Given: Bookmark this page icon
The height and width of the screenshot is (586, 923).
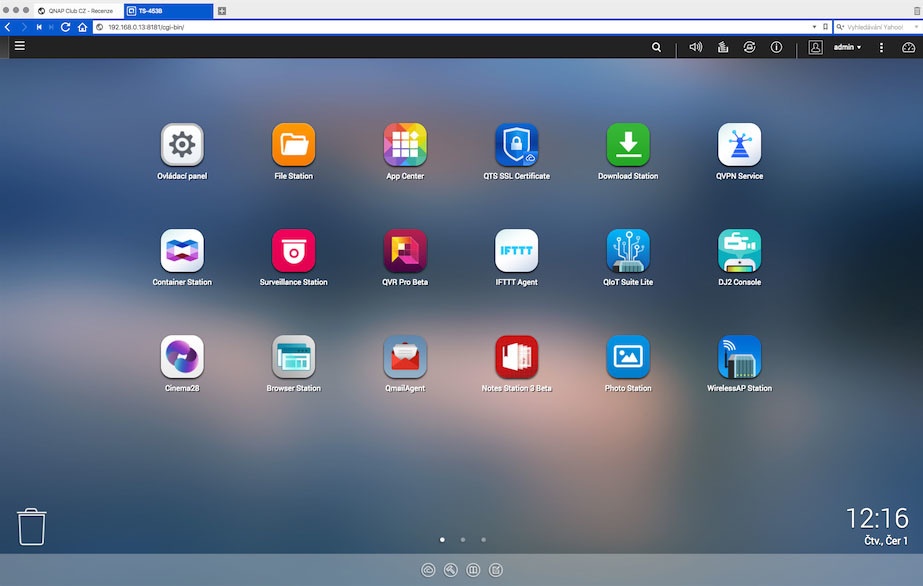Looking at the screenshot, I should tap(825, 27).
